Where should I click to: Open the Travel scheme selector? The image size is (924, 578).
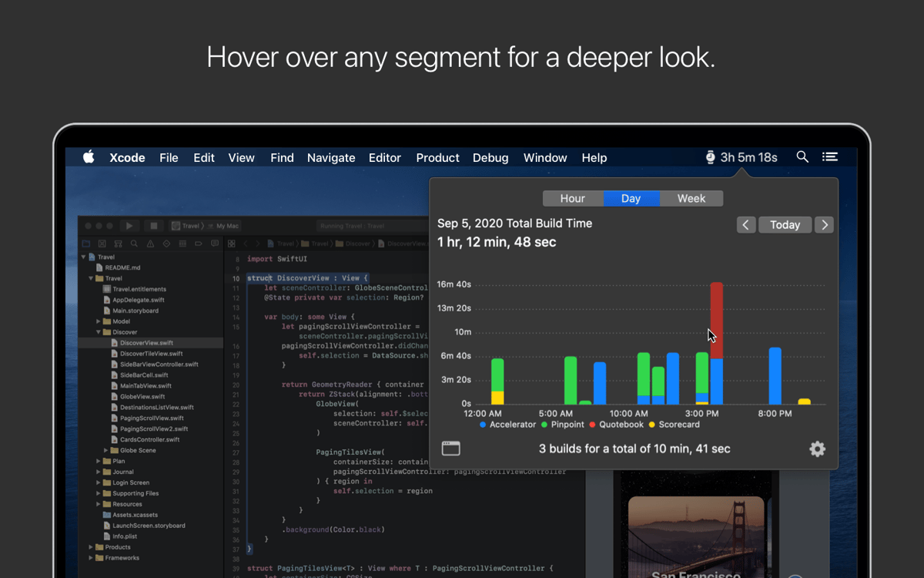191,225
